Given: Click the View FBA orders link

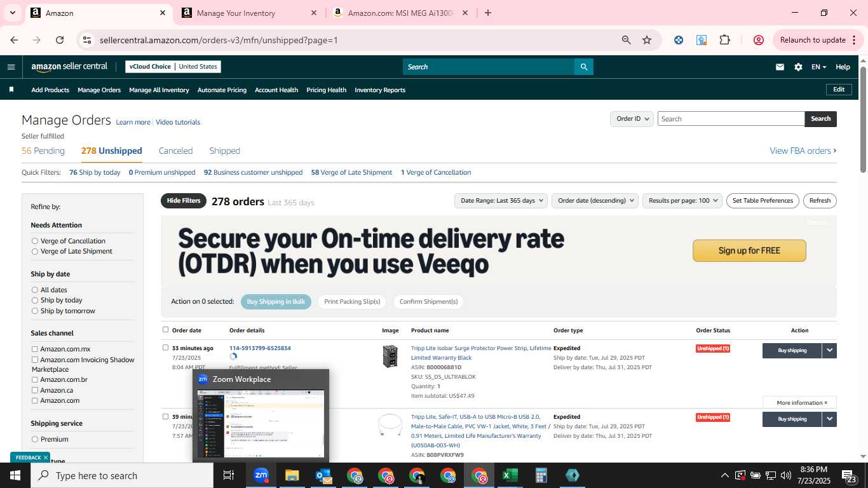Looking at the screenshot, I should point(803,151).
